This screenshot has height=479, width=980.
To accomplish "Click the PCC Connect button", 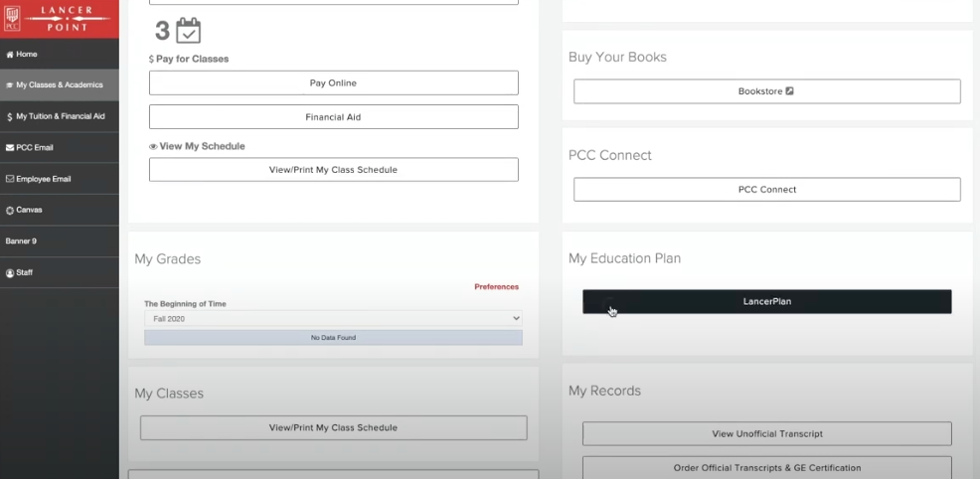I will (767, 189).
